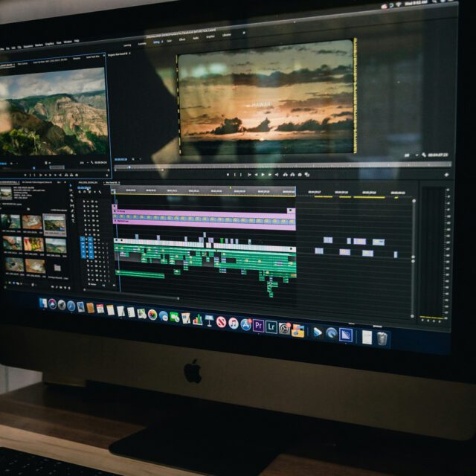Select the Ripple Edit tool
Image resolution: width=476 pixels, height=476 pixels.
(71, 196)
